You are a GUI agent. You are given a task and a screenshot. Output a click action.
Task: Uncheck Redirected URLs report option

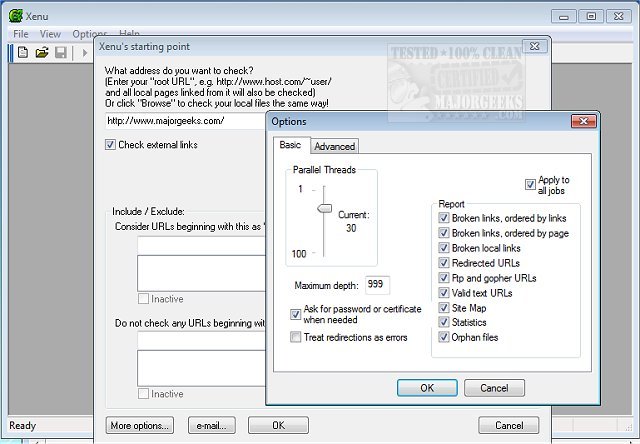pyautogui.click(x=444, y=262)
